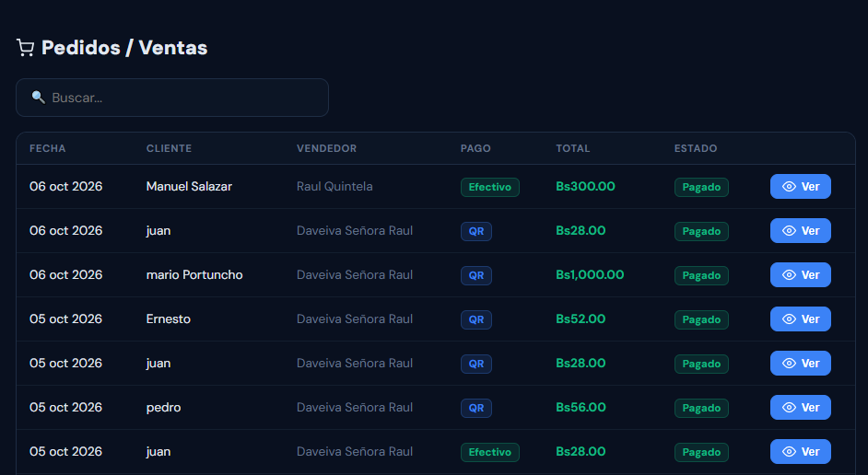Click vendor name in Ernesto's row

(354, 319)
